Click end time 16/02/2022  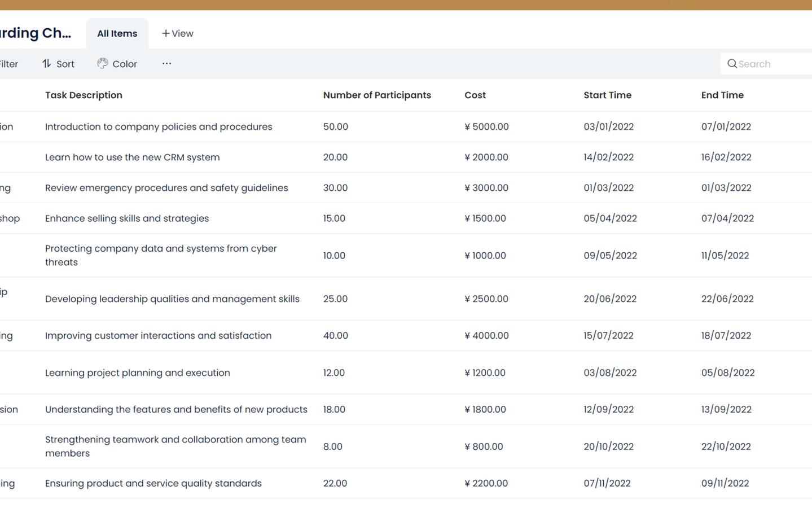tap(726, 157)
